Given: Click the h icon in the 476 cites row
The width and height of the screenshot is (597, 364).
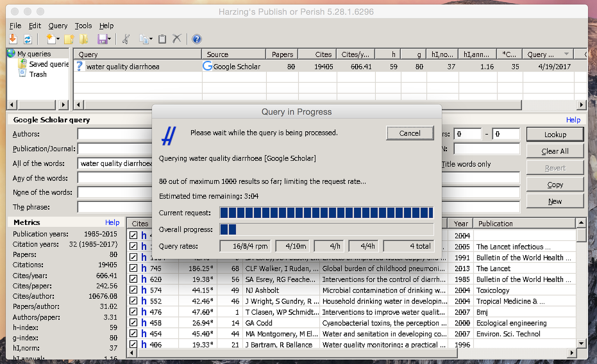Looking at the screenshot, I should pos(144,311).
